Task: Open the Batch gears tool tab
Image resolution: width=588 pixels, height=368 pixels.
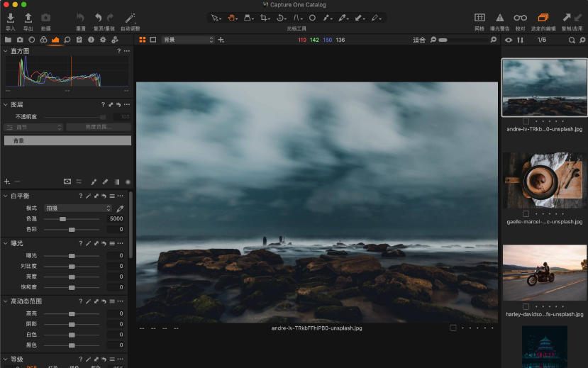Action: (x=115, y=40)
